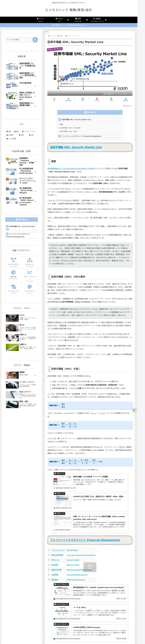This screenshot has width=145, height=644.
Task: Open the International Finance link
Action: (76, 579)
